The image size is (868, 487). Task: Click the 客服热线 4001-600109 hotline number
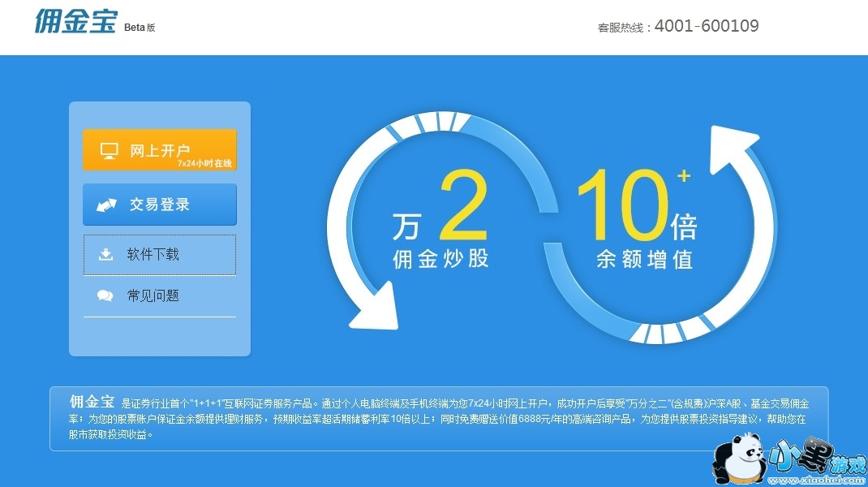point(678,26)
